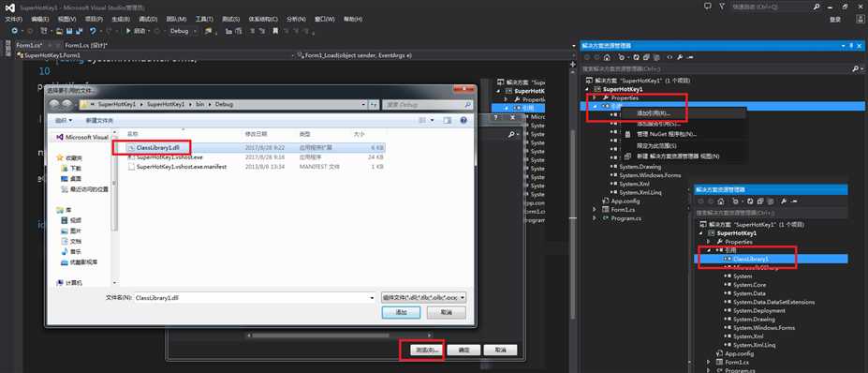Click the navigate backward toolbar icon

coord(14,31)
